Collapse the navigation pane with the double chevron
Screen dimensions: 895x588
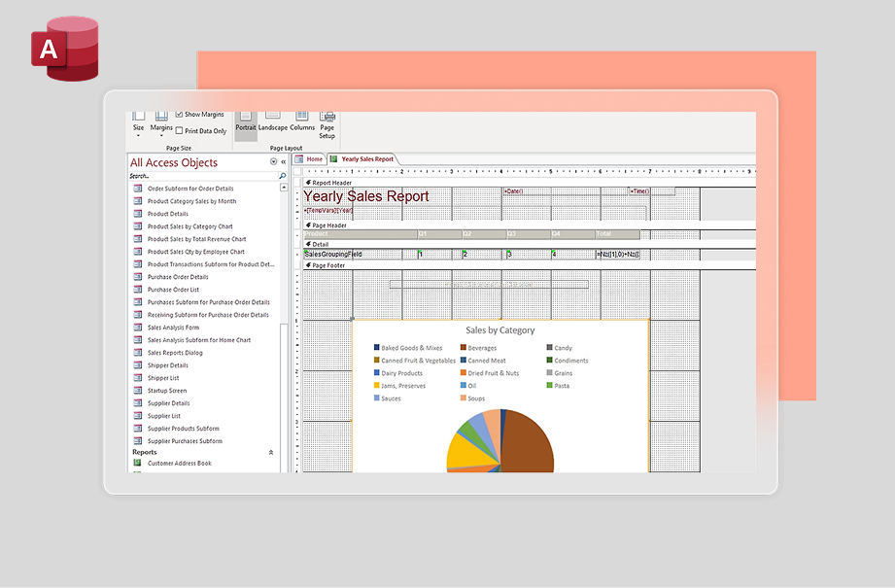(284, 162)
